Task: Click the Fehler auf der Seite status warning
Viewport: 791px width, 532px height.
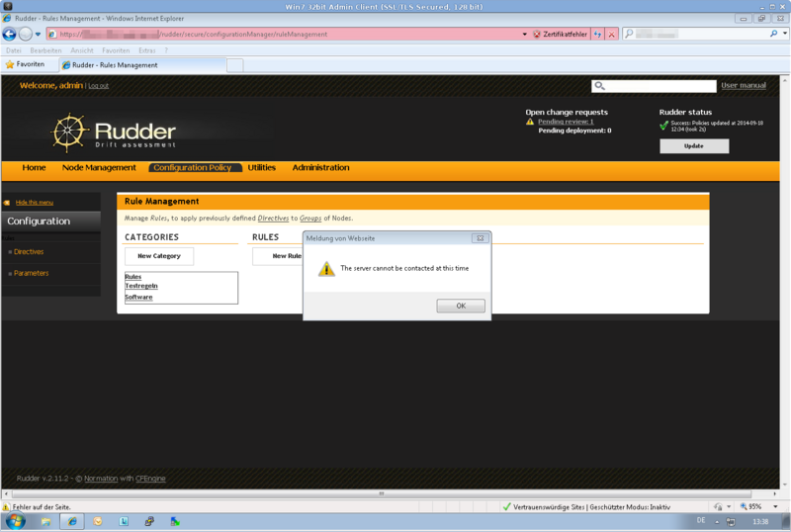Action: tap(37, 506)
